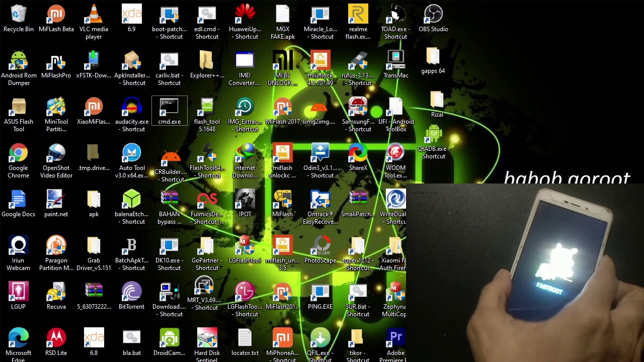Open TransMac application
644x362 pixels.
(395, 61)
